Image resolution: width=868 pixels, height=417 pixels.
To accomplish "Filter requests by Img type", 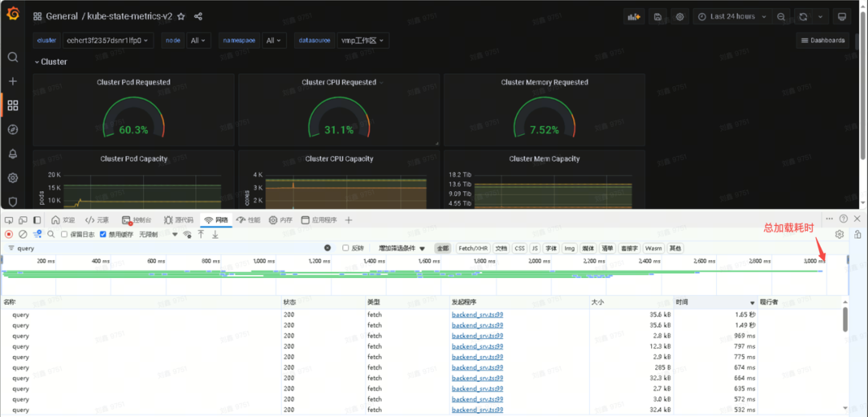I will coord(569,248).
